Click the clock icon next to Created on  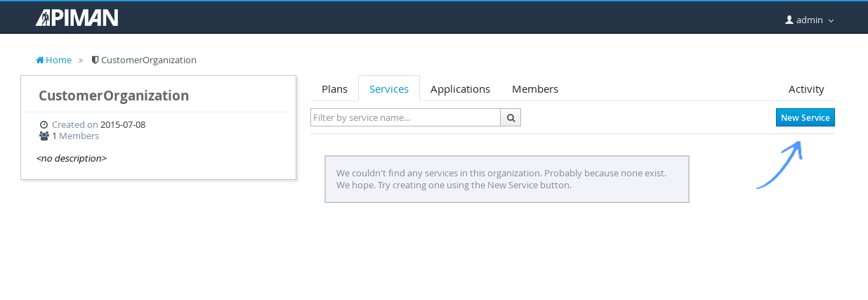click(44, 125)
